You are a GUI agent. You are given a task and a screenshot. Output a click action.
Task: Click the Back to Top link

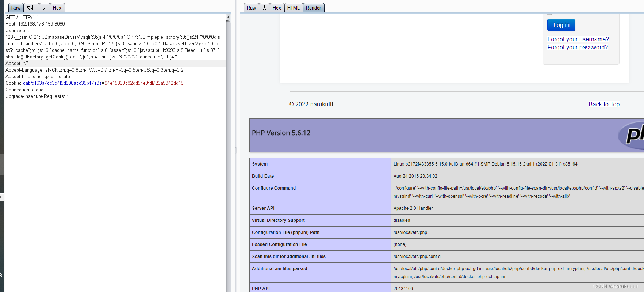coord(604,104)
